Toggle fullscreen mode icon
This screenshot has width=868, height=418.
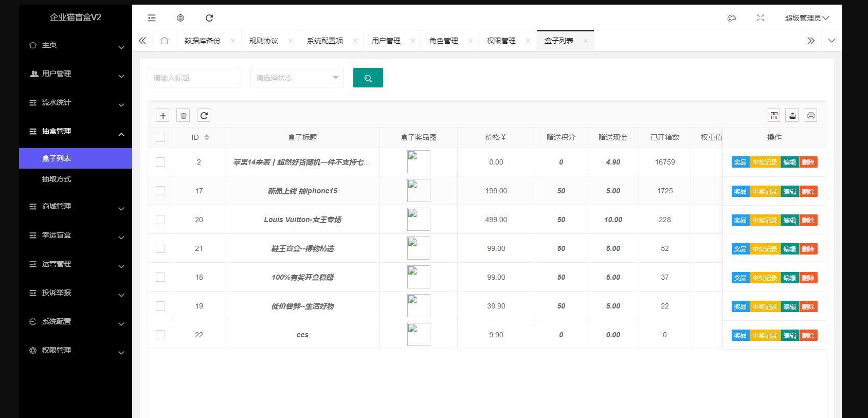(x=761, y=18)
